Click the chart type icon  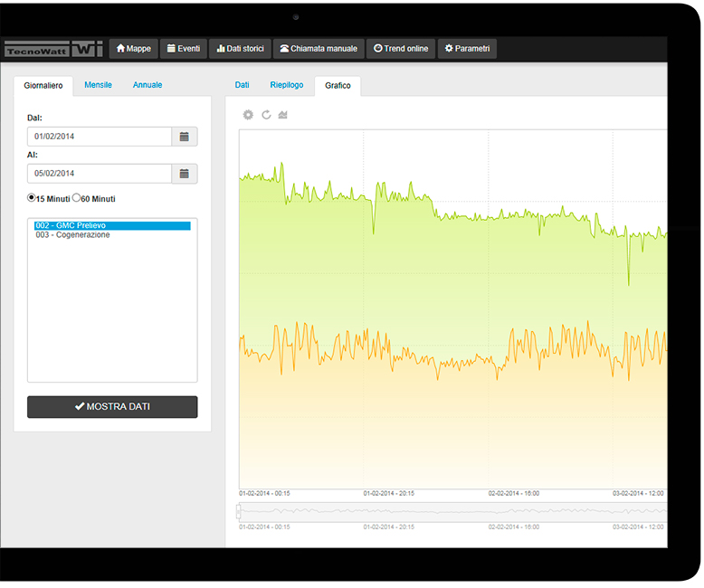pos(283,115)
